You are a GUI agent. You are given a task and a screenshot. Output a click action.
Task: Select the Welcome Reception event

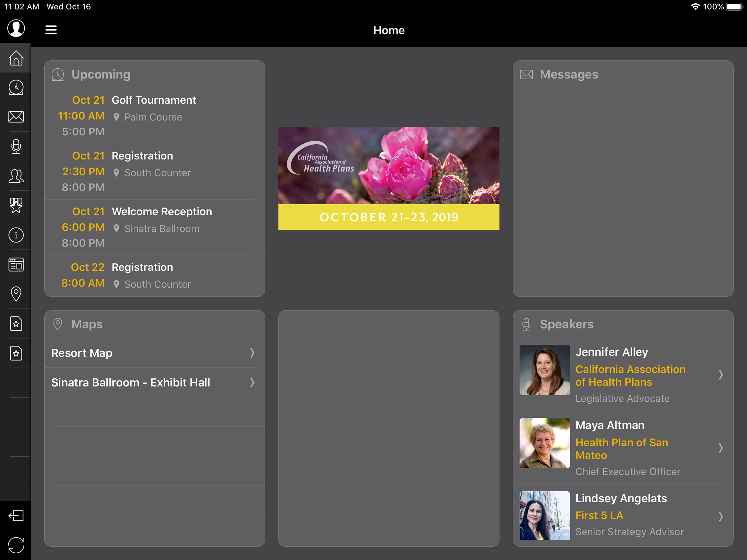point(162,211)
